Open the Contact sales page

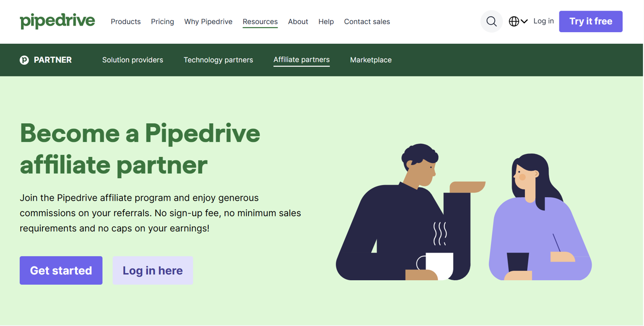(367, 22)
